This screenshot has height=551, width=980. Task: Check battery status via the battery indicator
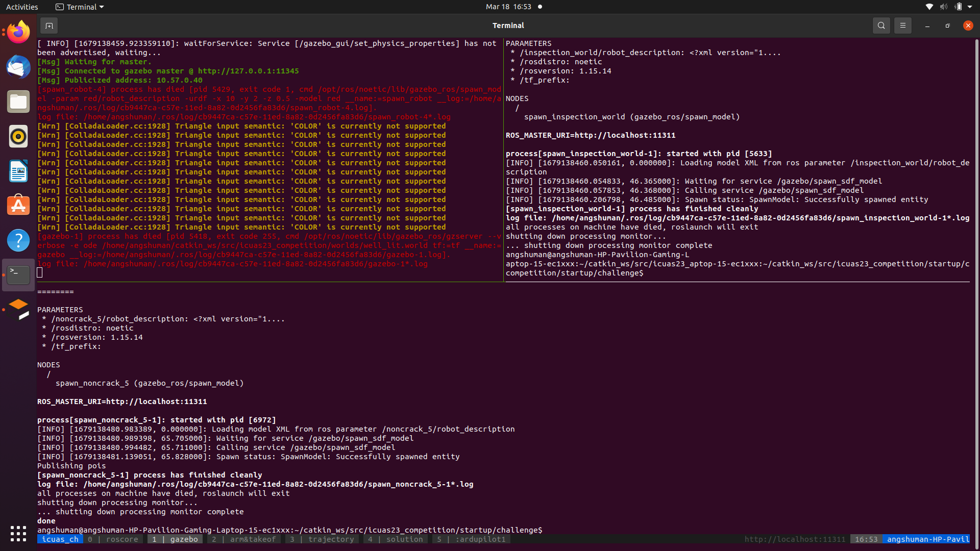tap(959, 7)
